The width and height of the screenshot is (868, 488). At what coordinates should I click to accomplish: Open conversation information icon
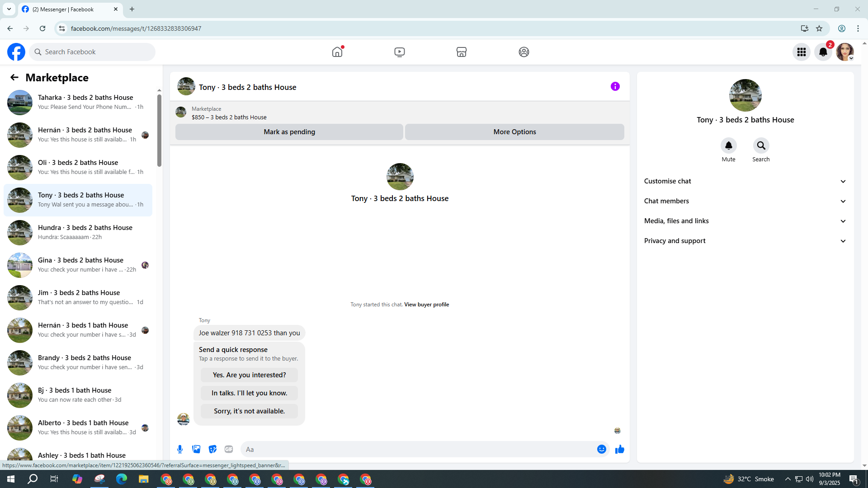615,86
